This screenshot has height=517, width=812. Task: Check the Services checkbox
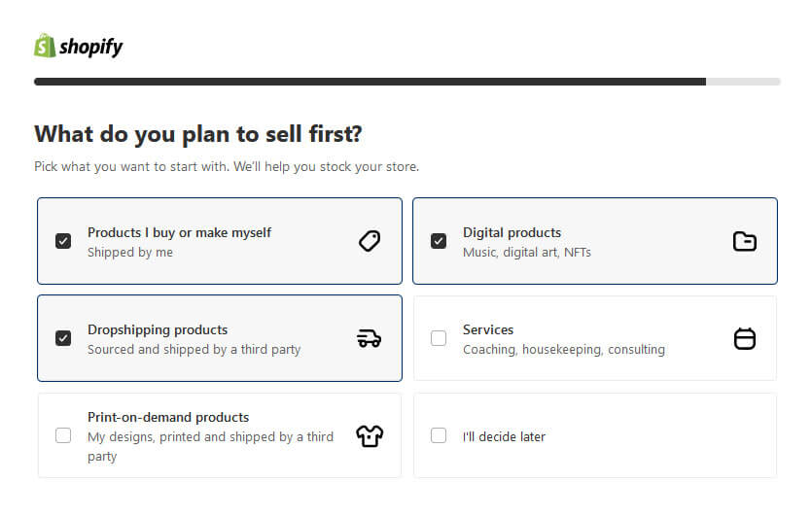439,338
